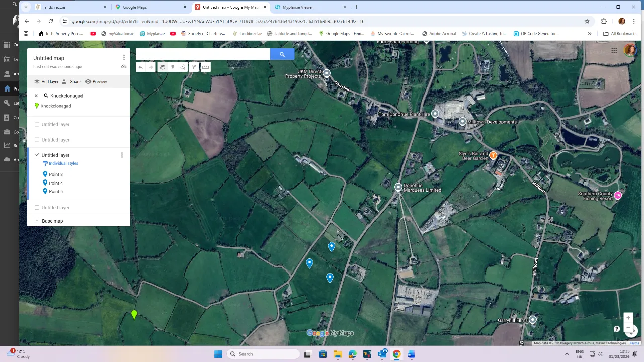Open the Google apps grid icon
The height and width of the screenshot is (362, 644).
614,50
